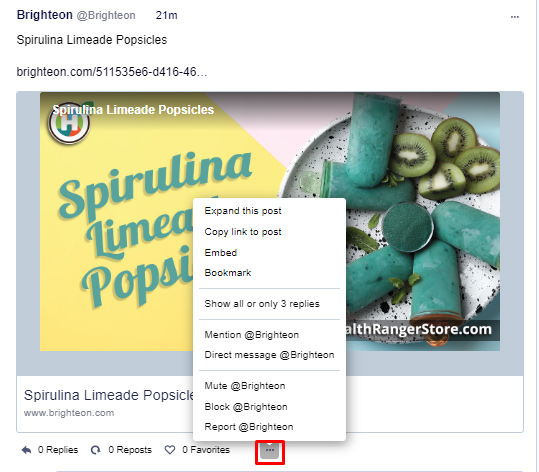Select Report @Brighteon

pyautogui.click(x=249, y=427)
